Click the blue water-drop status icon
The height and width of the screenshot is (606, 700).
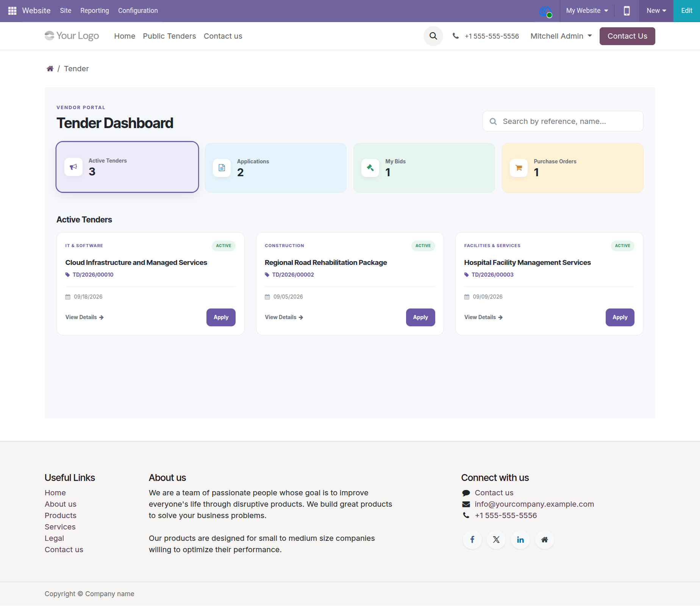coord(545,11)
